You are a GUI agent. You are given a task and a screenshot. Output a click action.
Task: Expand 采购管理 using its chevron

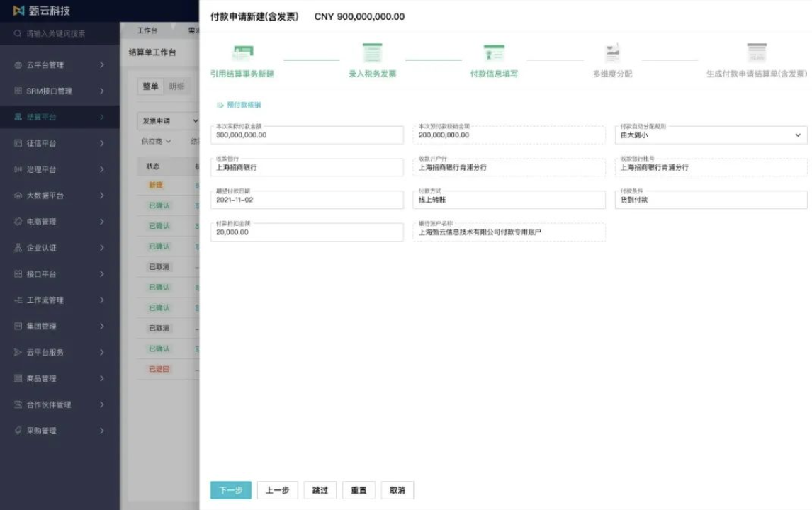click(102, 431)
